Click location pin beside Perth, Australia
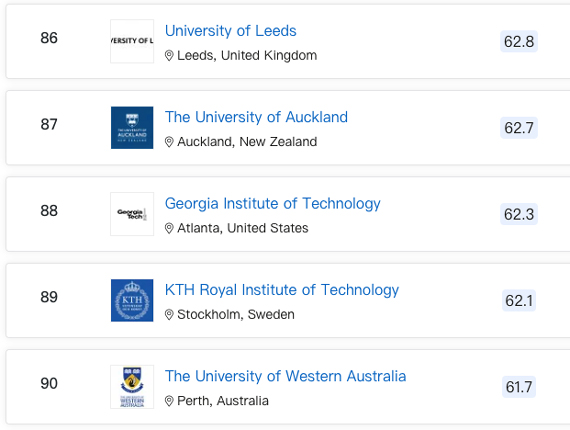570x430 pixels. tap(169, 401)
